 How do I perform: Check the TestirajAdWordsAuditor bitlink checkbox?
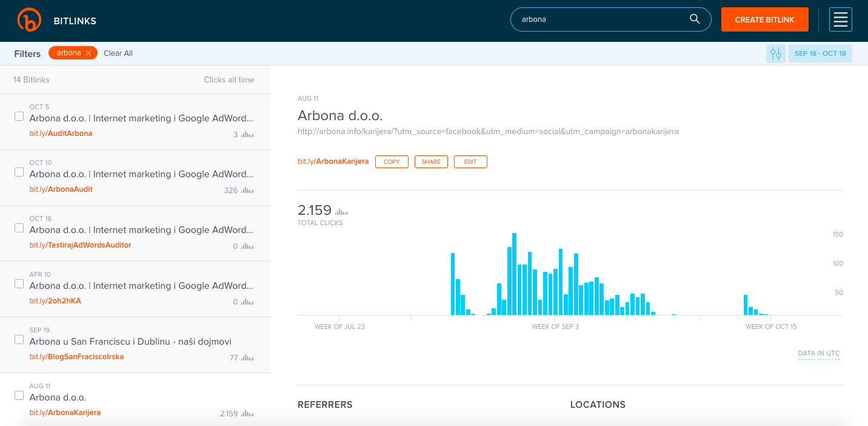pos(19,228)
